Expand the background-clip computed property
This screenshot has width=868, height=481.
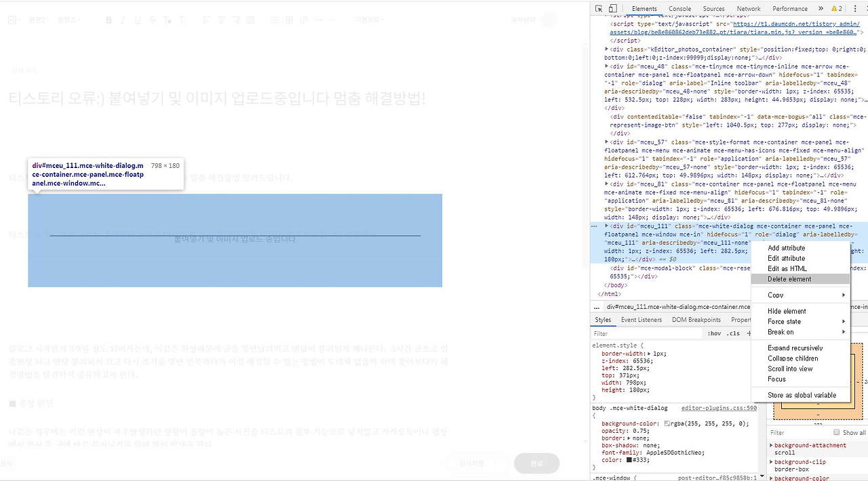click(772, 462)
